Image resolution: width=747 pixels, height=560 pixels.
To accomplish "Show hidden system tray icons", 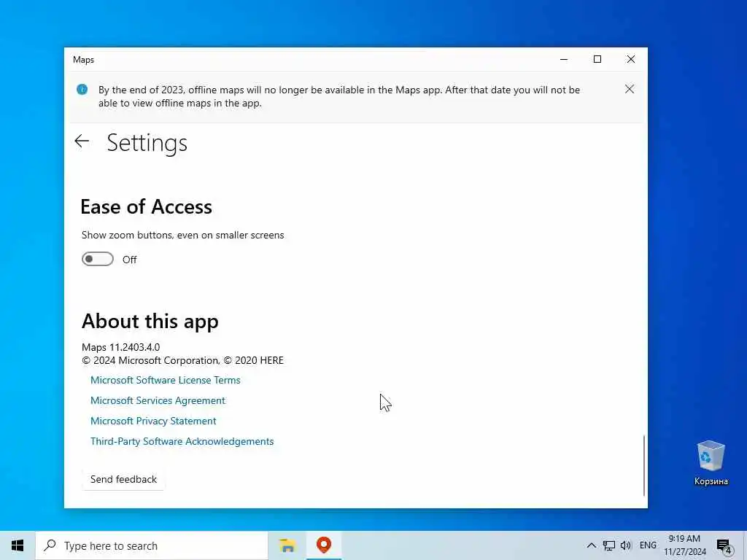I will tap(591, 545).
